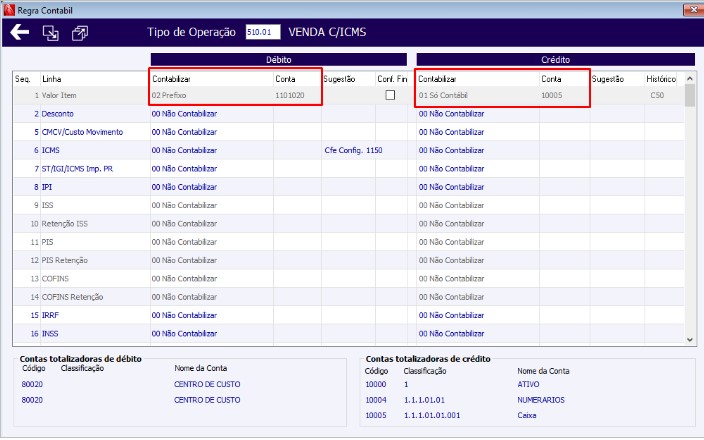Click the Crédito header band
This screenshot has height=440, width=704.
[x=555, y=59]
